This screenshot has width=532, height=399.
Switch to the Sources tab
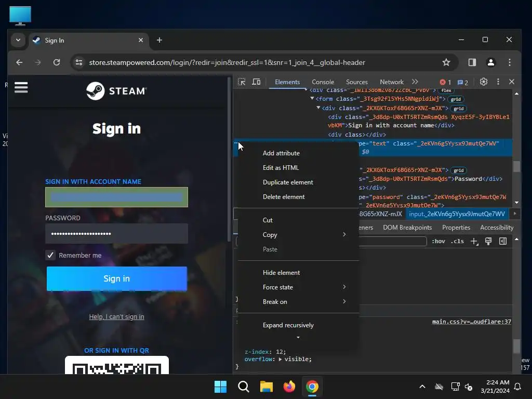[x=357, y=82]
